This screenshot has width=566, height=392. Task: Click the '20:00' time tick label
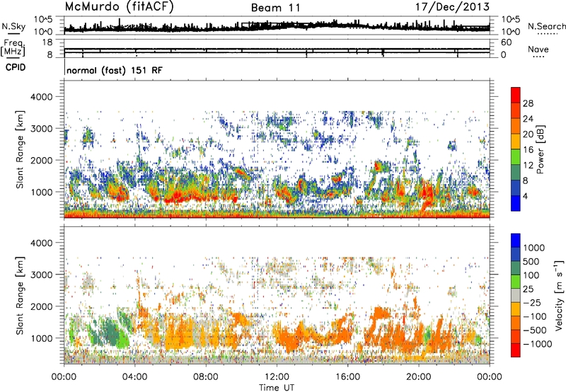pos(418,377)
